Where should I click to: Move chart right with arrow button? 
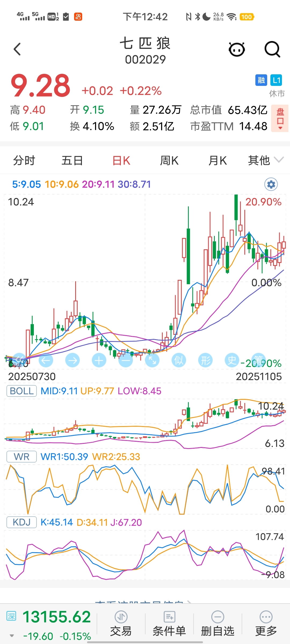pos(73,360)
